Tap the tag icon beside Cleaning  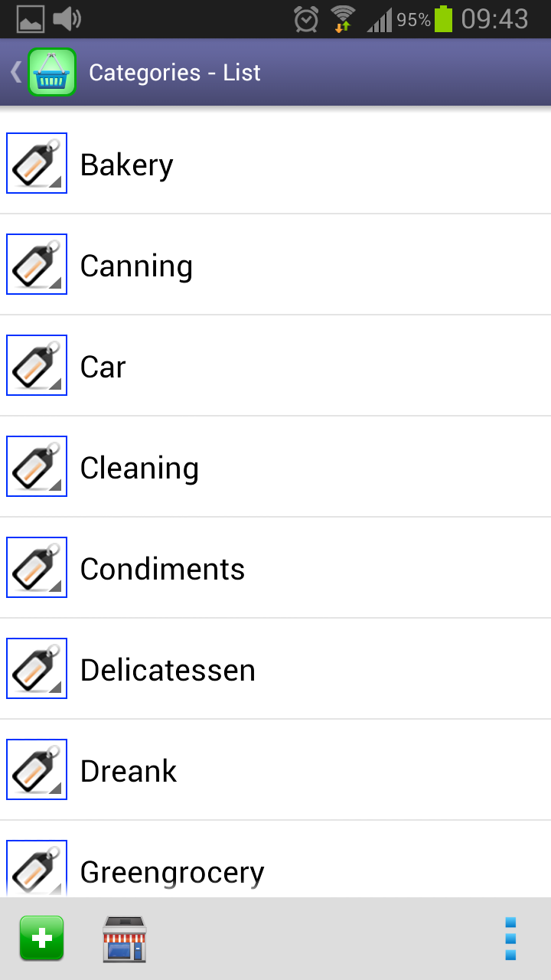[37, 466]
